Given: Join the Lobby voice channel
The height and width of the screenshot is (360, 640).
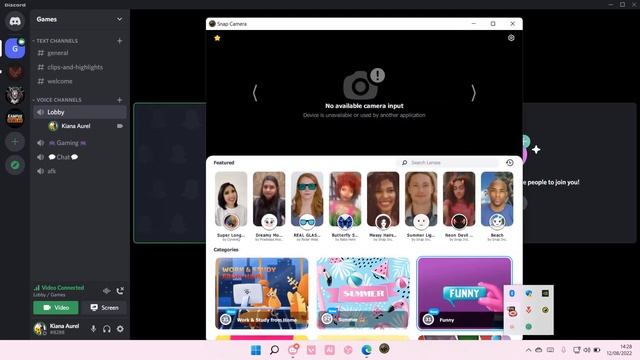Looking at the screenshot, I should (x=80, y=112).
